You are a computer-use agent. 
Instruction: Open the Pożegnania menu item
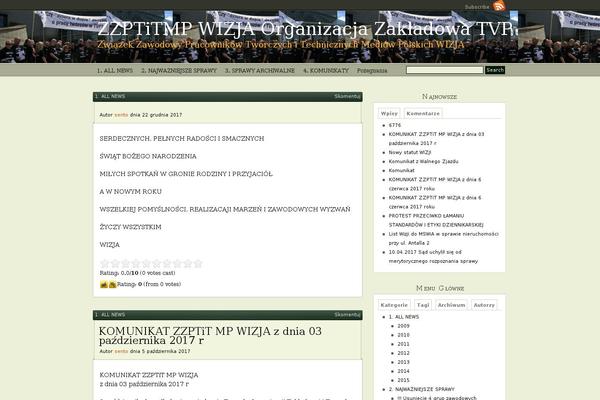[x=372, y=70]
